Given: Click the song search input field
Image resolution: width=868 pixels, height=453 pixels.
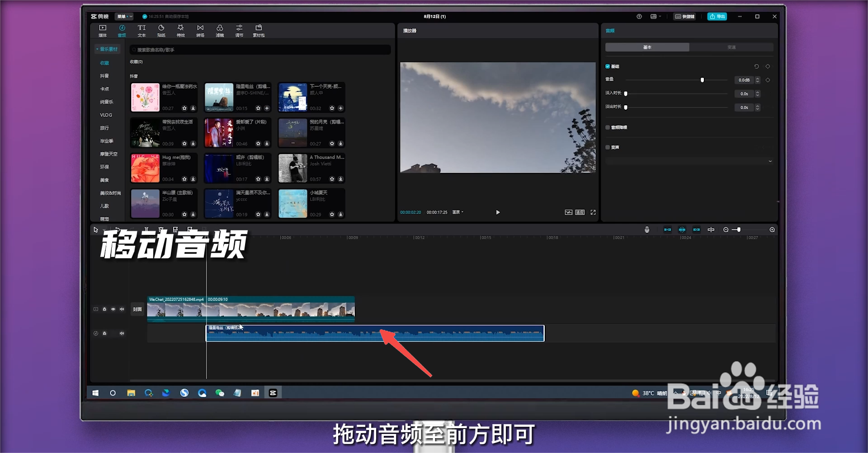Looking at the screenshot, I should [x=260, y=50].
